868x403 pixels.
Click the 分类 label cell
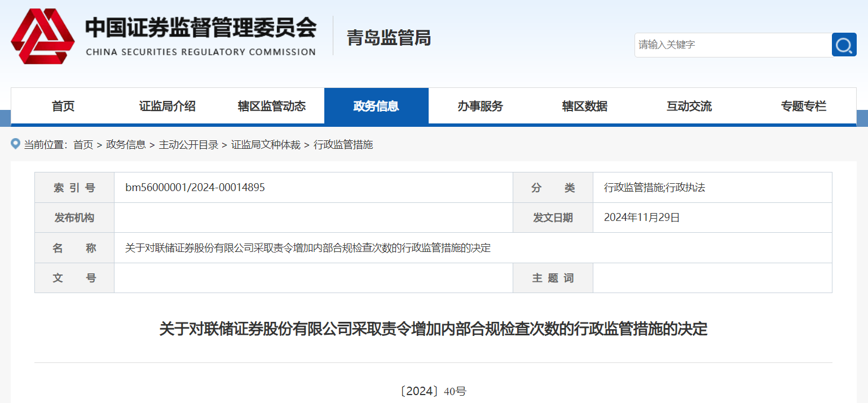(553, 188)
